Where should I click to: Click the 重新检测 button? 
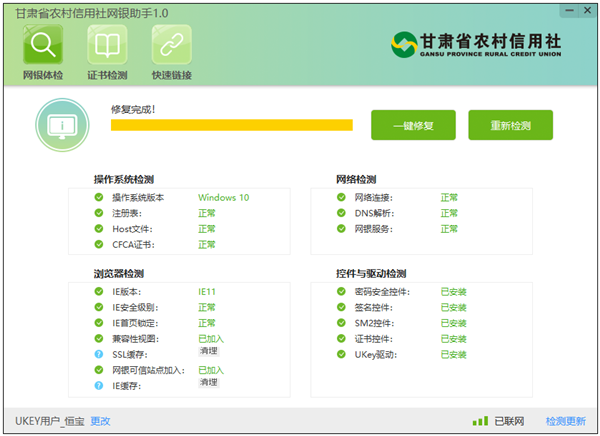(510, 125)
